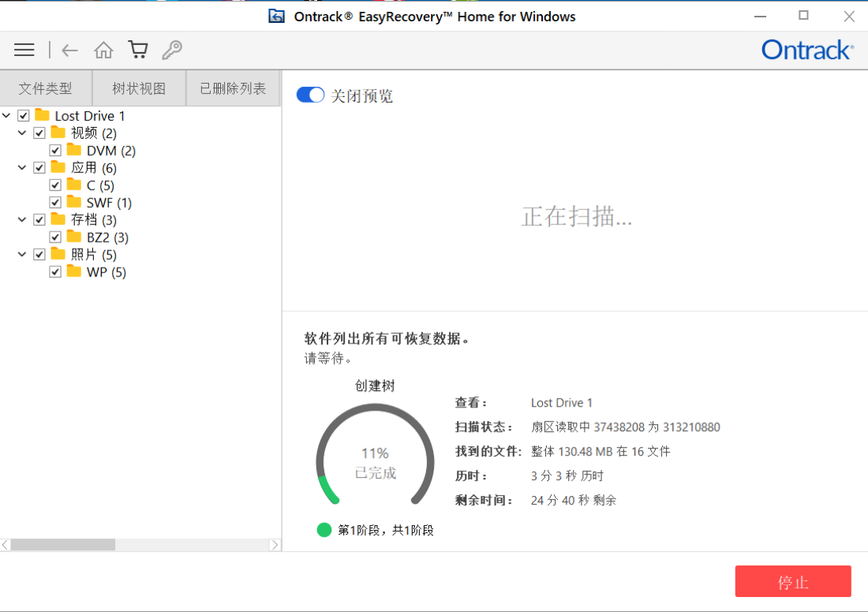Select the BZ2 (3) tree item
The height and width of the screenshot is (612, 868).
[107, 238]
